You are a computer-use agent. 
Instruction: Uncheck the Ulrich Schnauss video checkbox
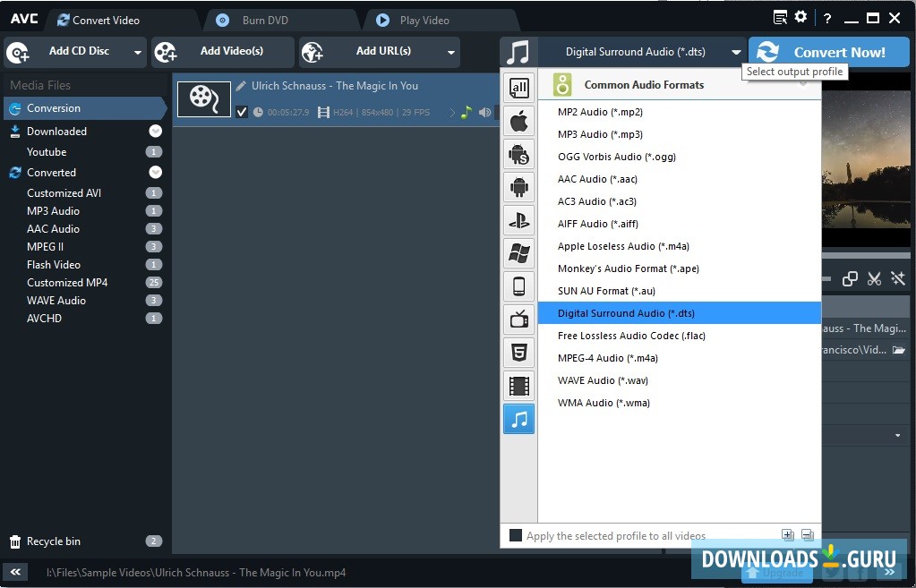(242, 112)
